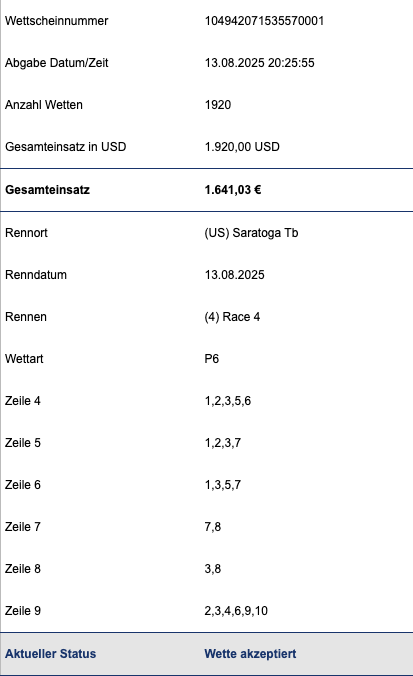The height and width of the screenshot is (676, 413).
Task: Select the Wettscheinnummer value 104942071535570001
Action: coord(264,21)
